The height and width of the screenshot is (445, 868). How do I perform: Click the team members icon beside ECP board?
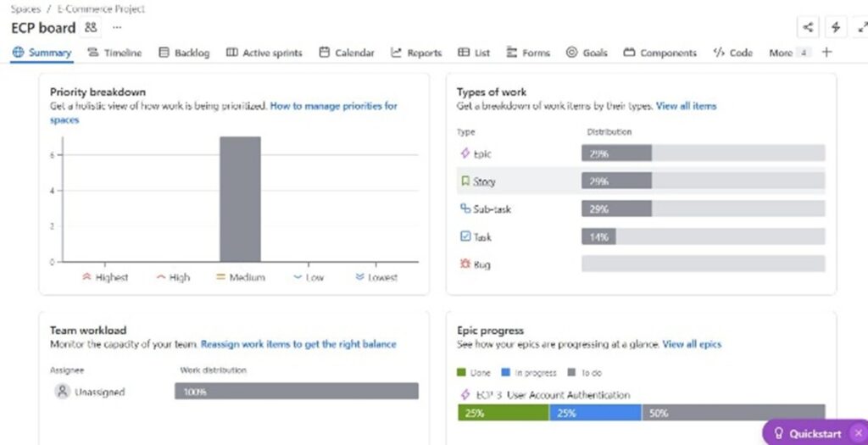click(x=91, y=27)
